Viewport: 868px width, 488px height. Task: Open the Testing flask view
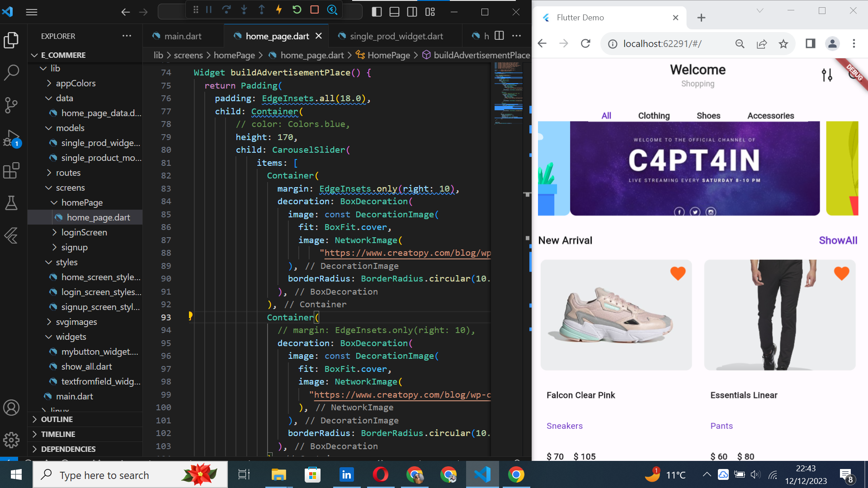click(x=11, y=203)
